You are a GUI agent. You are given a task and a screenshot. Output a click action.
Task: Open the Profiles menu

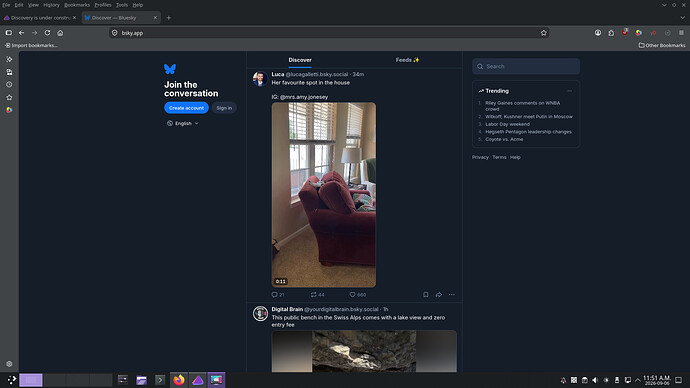coord(103,5)
